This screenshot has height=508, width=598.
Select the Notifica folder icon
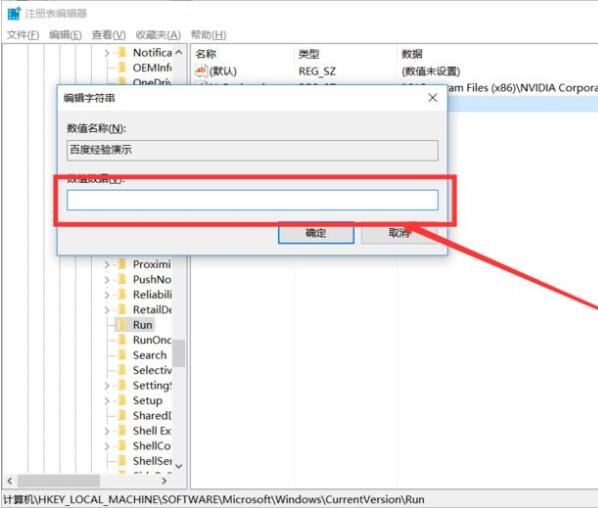pos(122,52)
